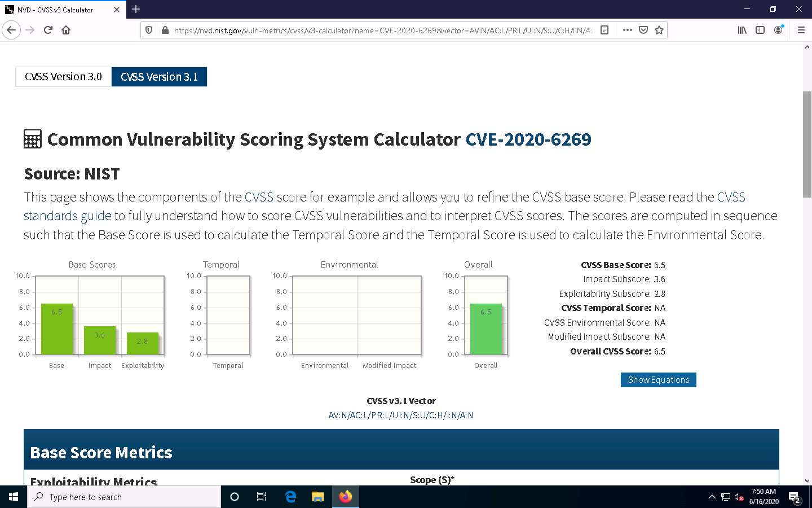
Task: Open the Firefox account icon
Action: (x=778, y=30)
